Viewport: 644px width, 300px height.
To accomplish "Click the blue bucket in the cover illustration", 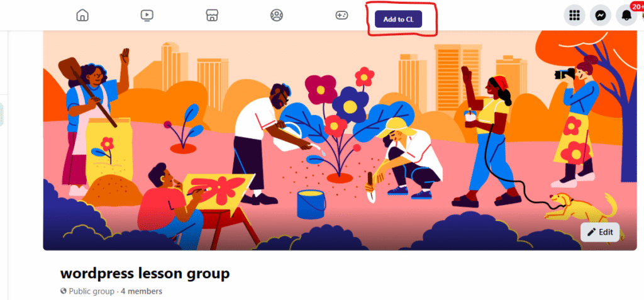I will [311, 204].
